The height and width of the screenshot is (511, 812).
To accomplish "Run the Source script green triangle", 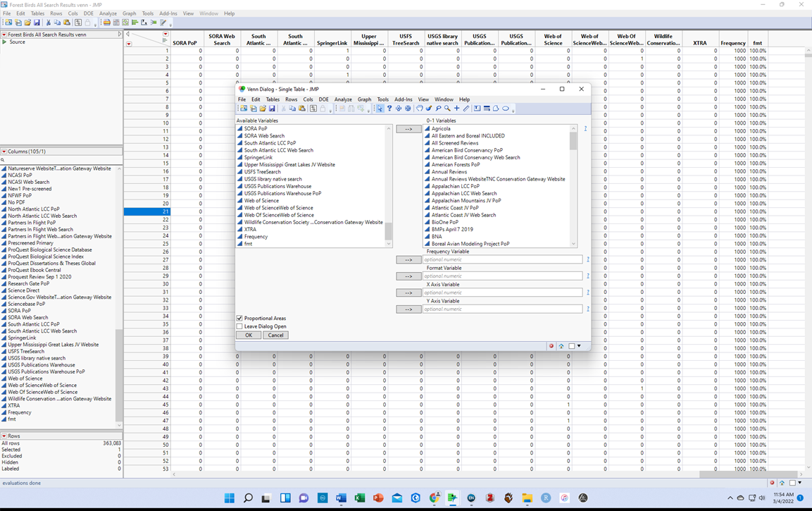I will click(5, 42).
